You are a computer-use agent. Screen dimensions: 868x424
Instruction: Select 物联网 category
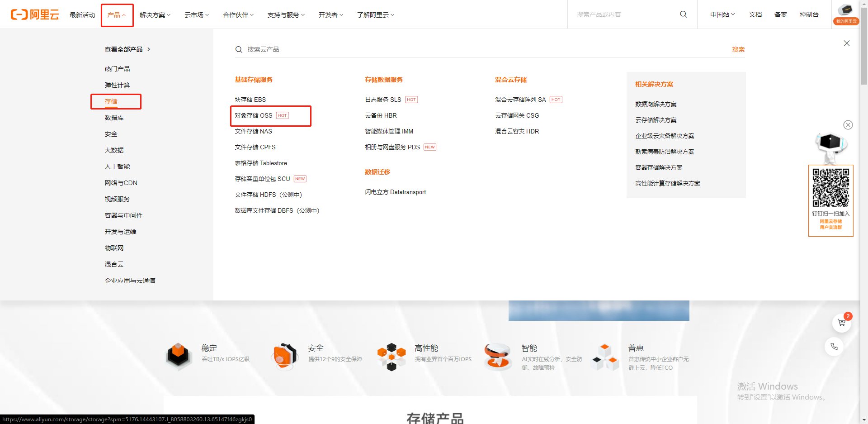point(114,248)
